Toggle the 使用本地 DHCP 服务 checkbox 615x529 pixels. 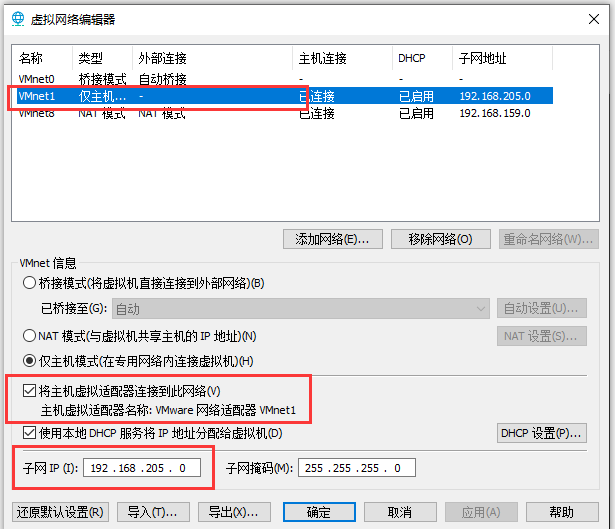point(29,433)
